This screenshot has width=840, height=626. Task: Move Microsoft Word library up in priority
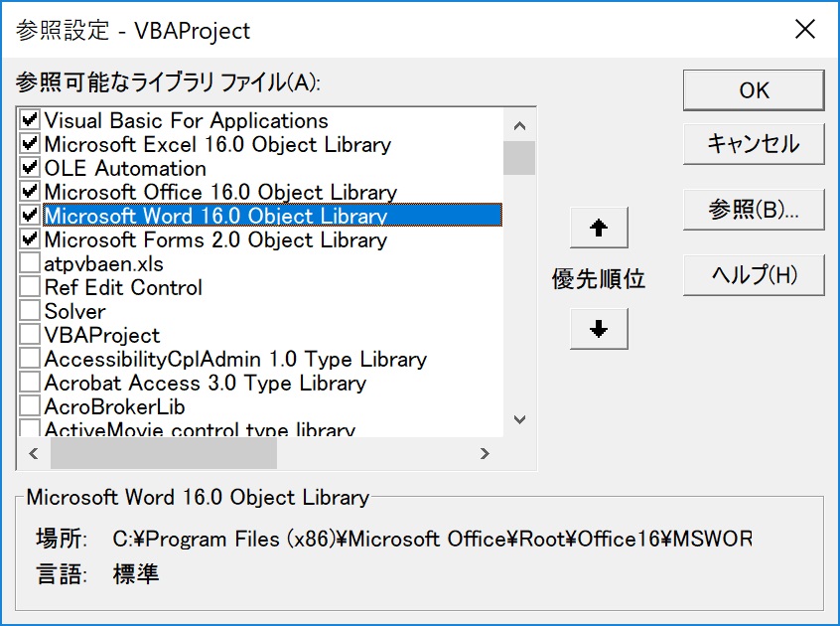click(x=600, y=228)
